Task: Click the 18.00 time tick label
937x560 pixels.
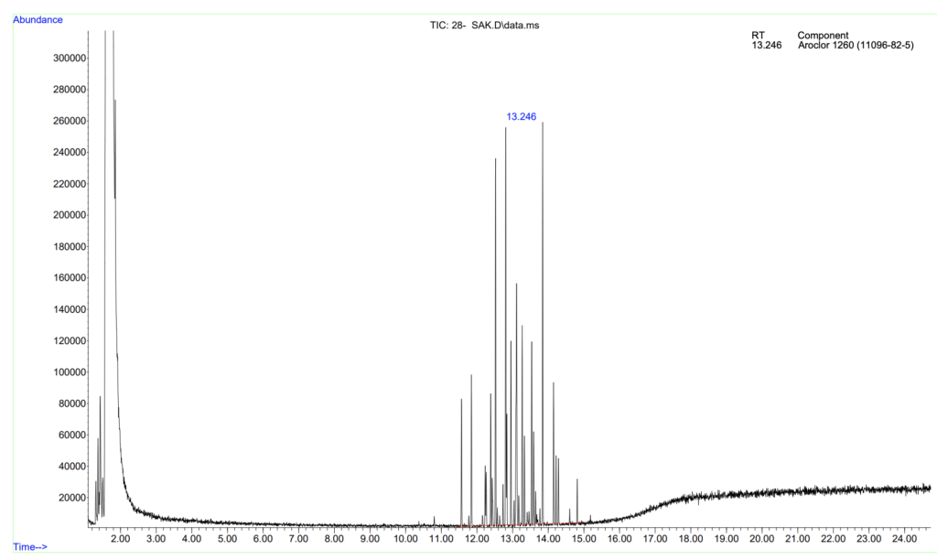Action: click(x=690, y=538)
